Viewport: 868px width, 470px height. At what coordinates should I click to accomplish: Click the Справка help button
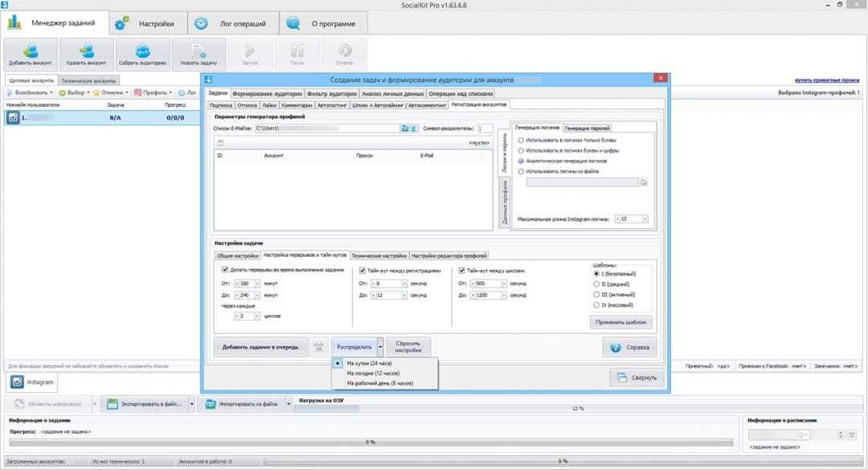point(630,347)
